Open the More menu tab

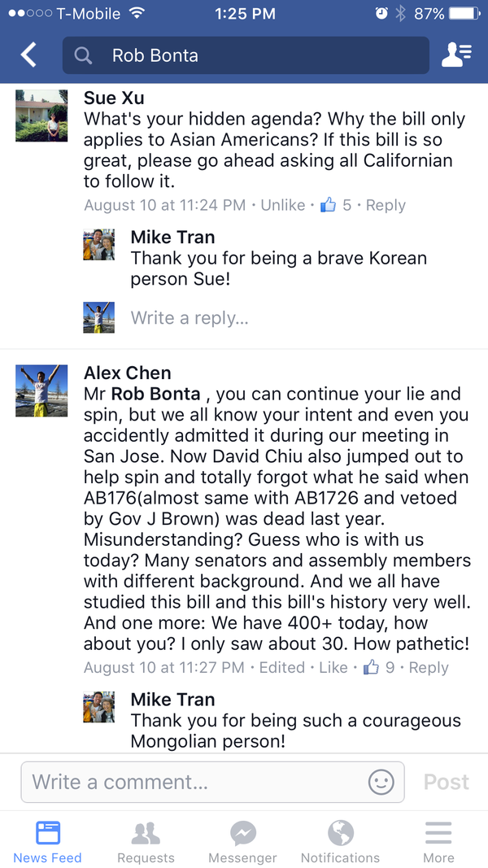click(x=438, y=842)
